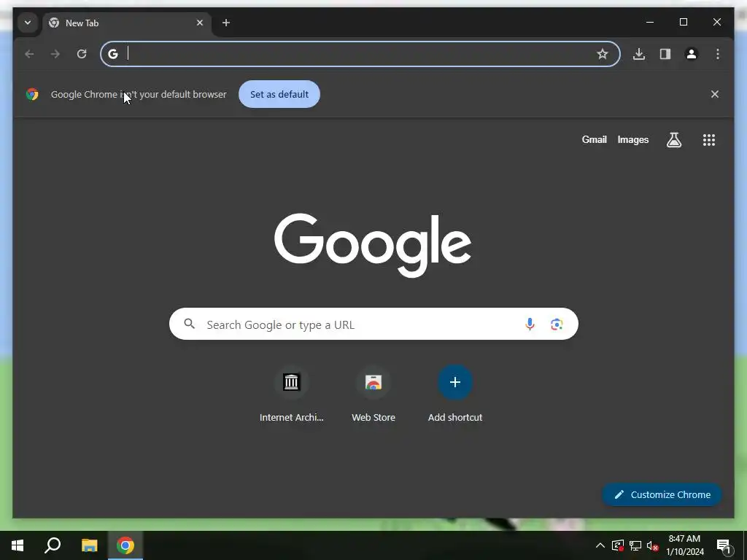Click Set as default button
The height and width of the screenshot is (560, 747).
(x=279, y=94)
